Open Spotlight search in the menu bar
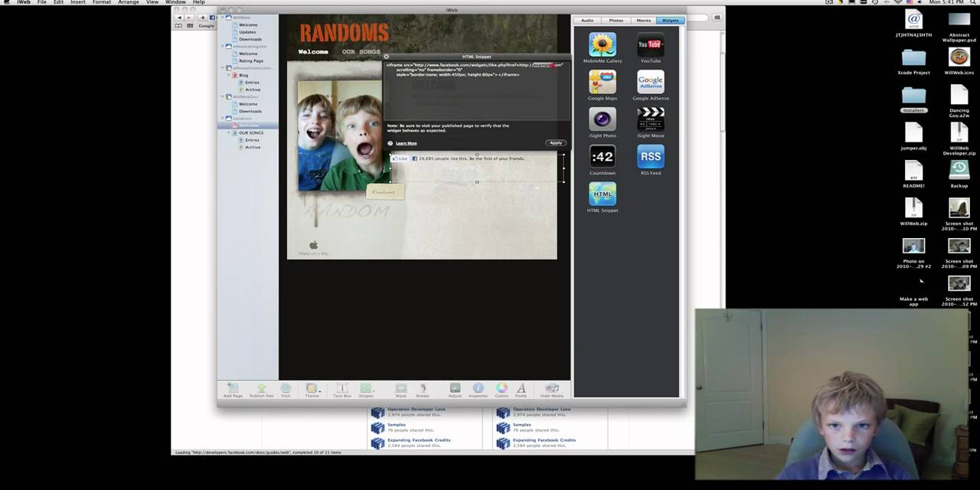 (x=975, y=2)
